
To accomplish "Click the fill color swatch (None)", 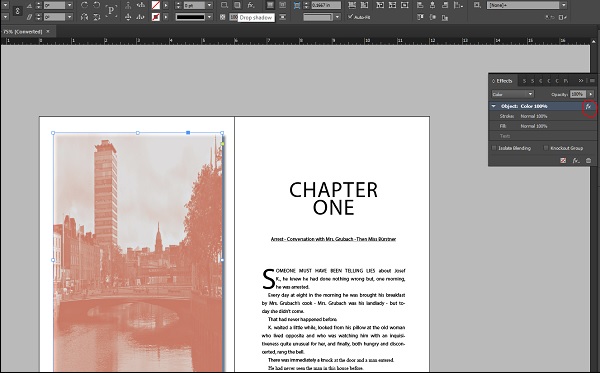I will pos(156,5).
